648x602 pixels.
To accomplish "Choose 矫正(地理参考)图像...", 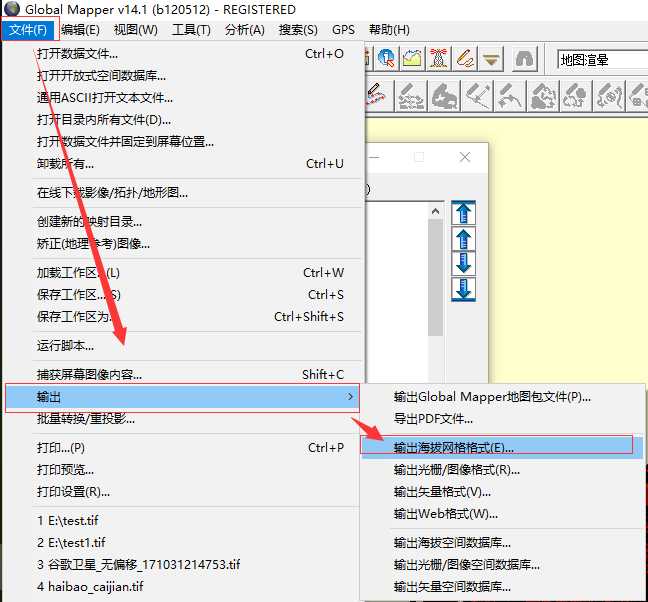I will pyautogui.click(x=184, y=244).
